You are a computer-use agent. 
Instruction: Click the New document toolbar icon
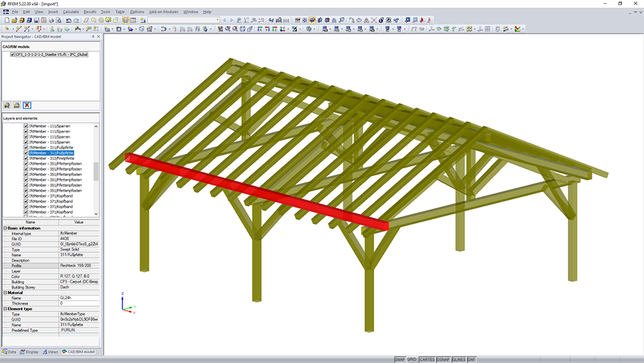coord(7,20)
